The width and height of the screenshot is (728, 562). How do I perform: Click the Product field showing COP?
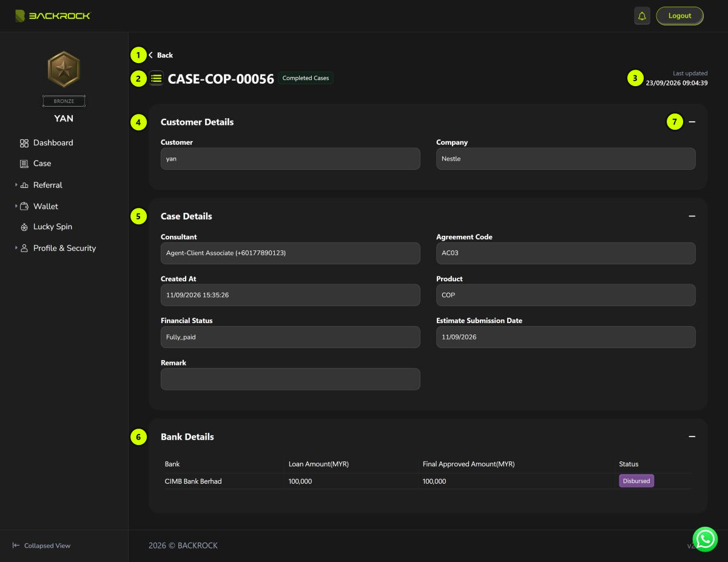click(x=565, y=295)
